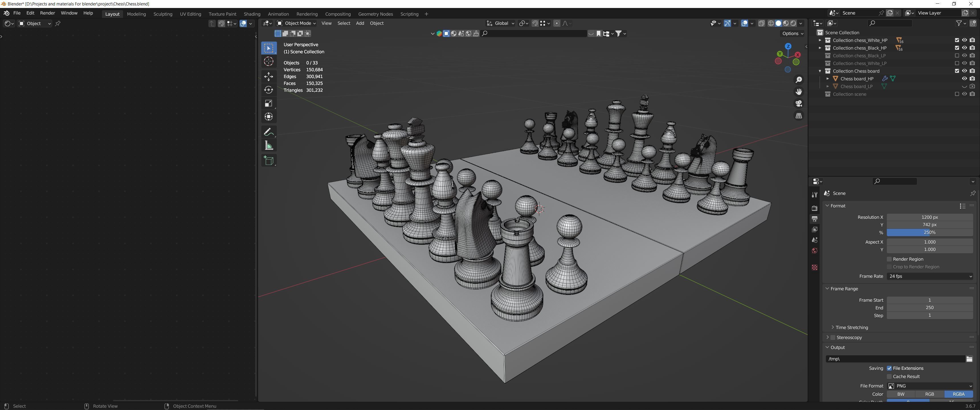Select the Annotate pencil tool
The width and height of the screenshot is (980, 410).
[269, 132]
